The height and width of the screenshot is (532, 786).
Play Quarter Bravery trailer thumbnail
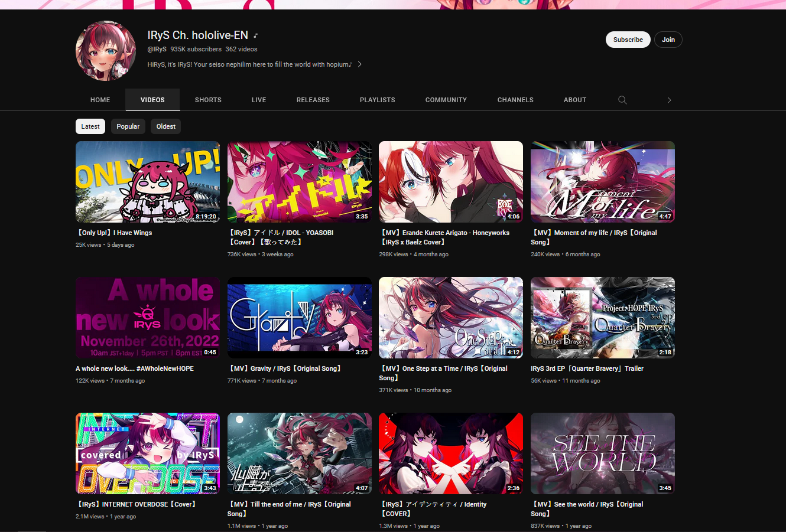click(x=603, y=318)
